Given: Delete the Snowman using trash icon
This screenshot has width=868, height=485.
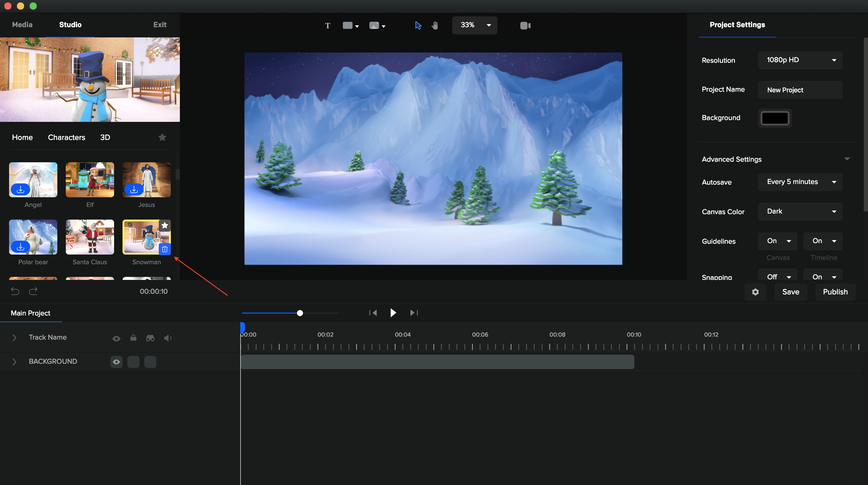Looking at the screenshot, I should click(164, 249).
